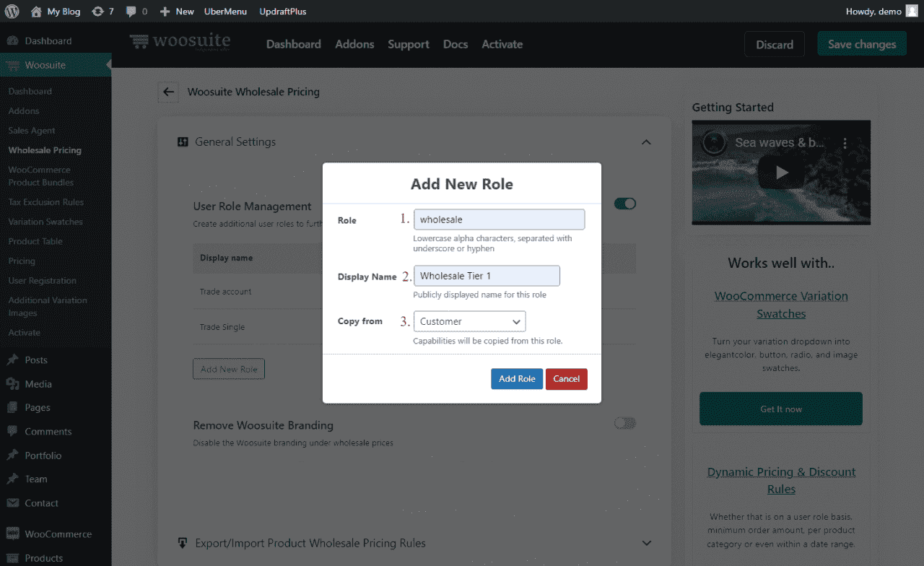The width and height of the screenshot is (924, 566).
Task: Open the header Activate tab
Action: 502,44
